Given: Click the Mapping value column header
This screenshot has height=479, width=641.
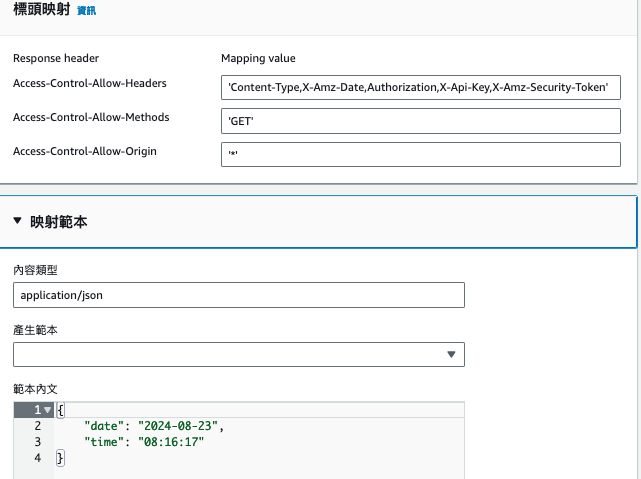Looking at the screenshot, I should pyautogui.click(x=258, y=58).
